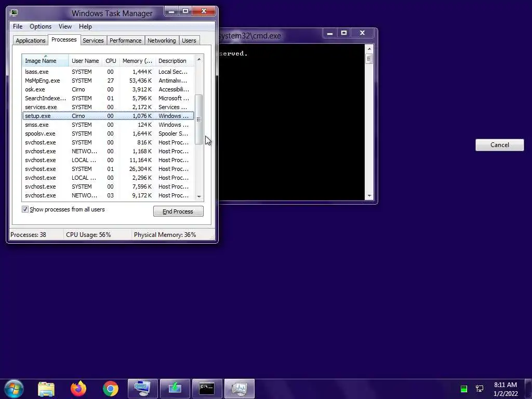Select the osk.exe process row

tap(108, 89)
